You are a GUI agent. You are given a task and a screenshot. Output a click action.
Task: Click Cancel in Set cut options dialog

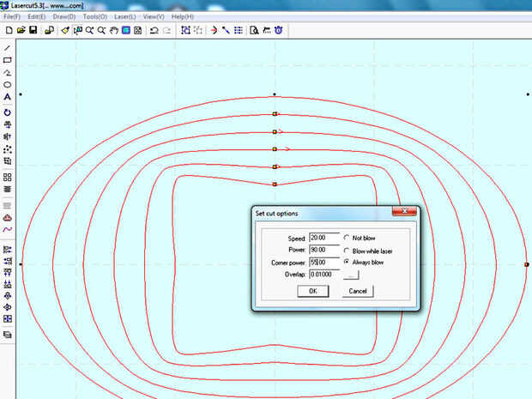point(358,291)
